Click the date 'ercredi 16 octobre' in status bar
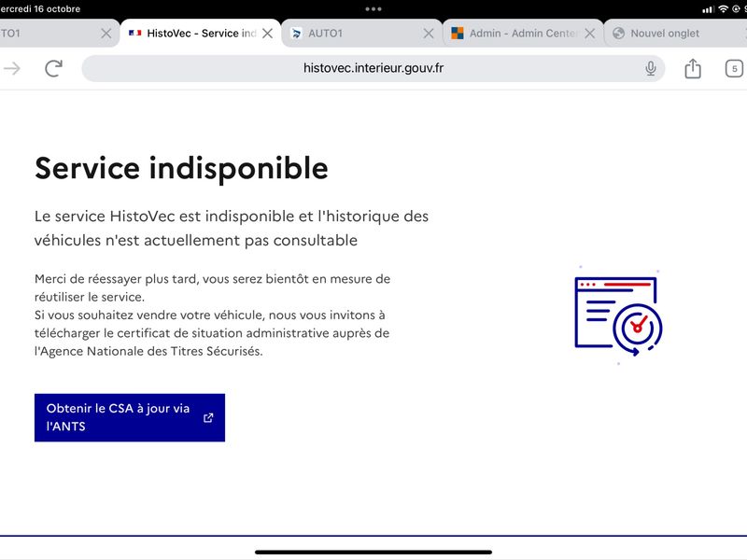747x560 pixels. pos(40,8)
